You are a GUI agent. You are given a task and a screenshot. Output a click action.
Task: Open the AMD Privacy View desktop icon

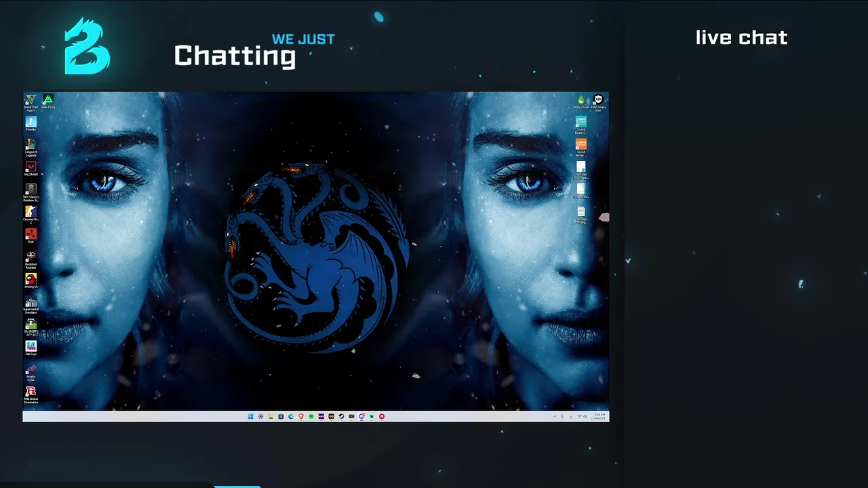click(x=598, y=102)
